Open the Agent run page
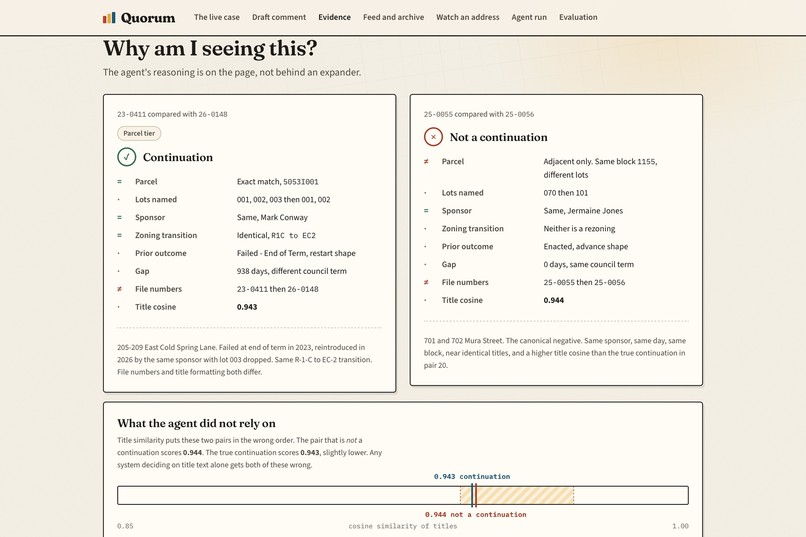Viewport: 806px width, 537px height. pyautogui.click(x=529, y=17)
